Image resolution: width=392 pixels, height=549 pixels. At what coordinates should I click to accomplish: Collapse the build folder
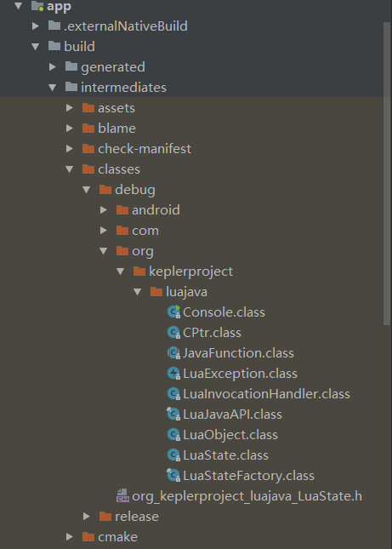pyautogui.click(x=36, y=46)
